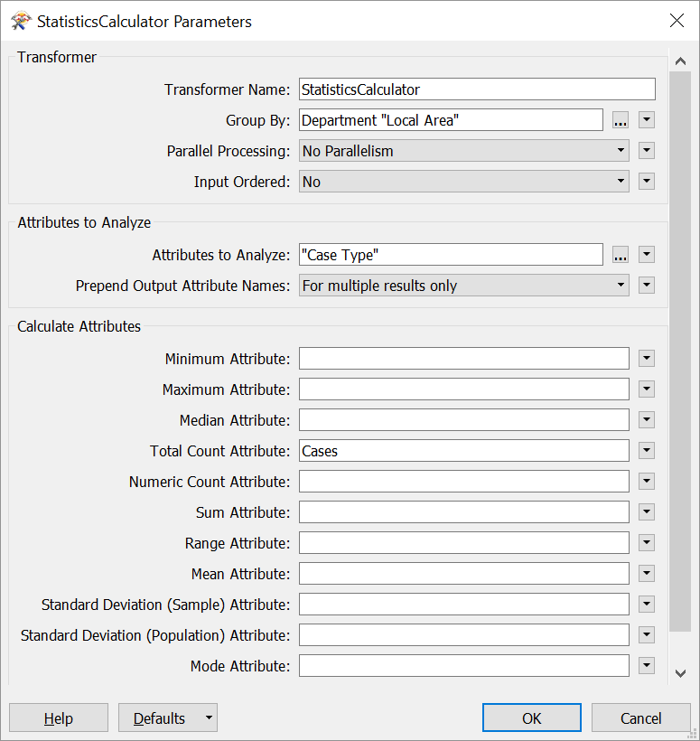Screen dimensions: 700x741
Task: Click the Minimum Attribute side arrow button
Action: [x=646, y=359]
